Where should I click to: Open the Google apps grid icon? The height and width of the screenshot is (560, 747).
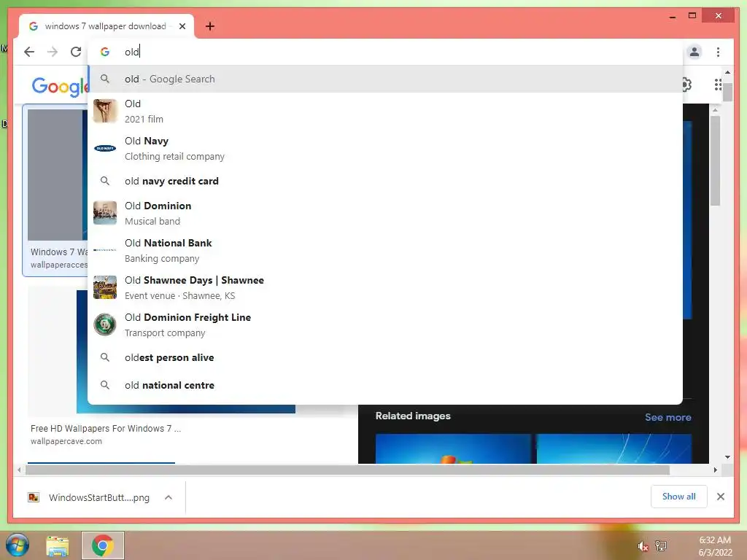pyautogui.click(x=718, y=85)
